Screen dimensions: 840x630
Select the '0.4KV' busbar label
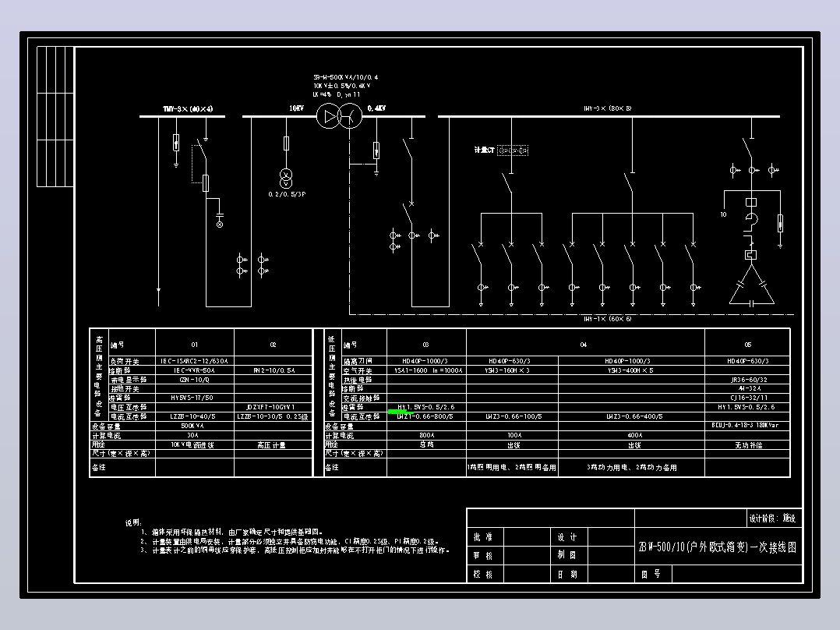(x=376, y=108)
